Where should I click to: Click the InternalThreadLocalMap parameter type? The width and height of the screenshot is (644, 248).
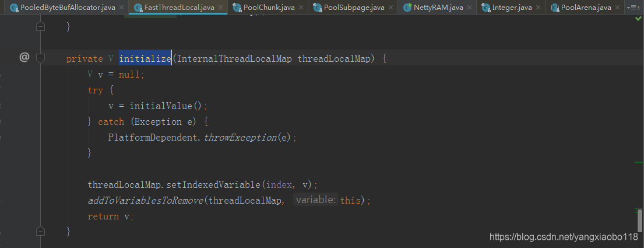click(235, 58)
